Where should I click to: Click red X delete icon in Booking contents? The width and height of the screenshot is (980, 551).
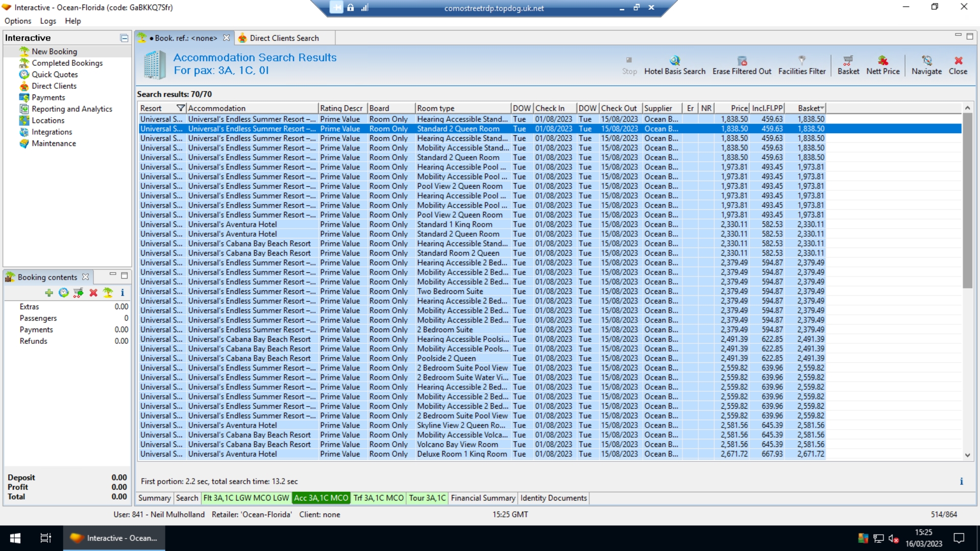pyautogui.click(x=93, y=293)
